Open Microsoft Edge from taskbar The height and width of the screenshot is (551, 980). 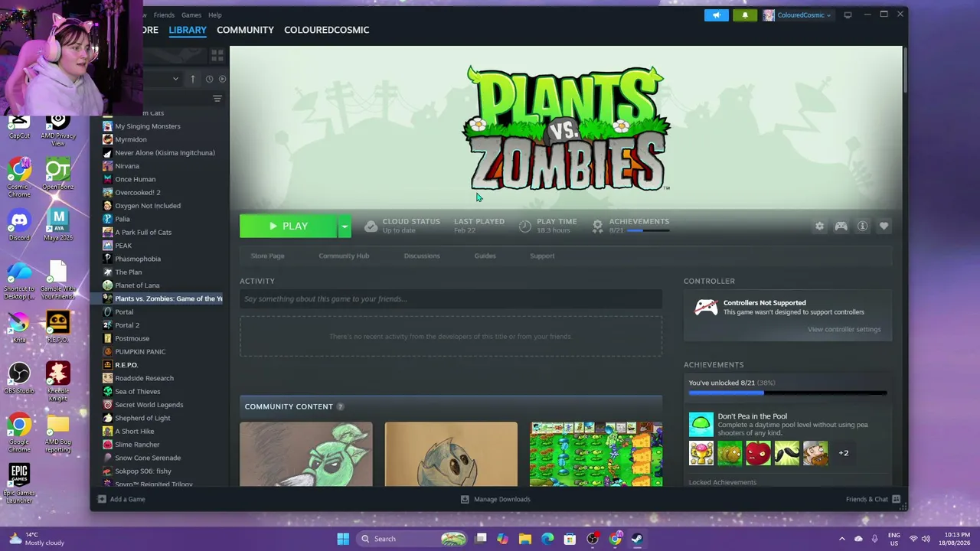point(547,539)
